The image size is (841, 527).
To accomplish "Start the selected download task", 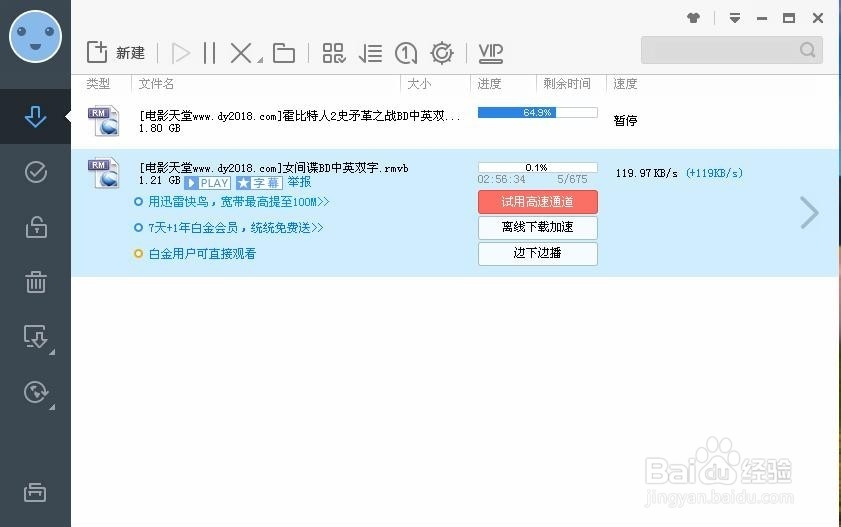I will [x=181, y=53].
